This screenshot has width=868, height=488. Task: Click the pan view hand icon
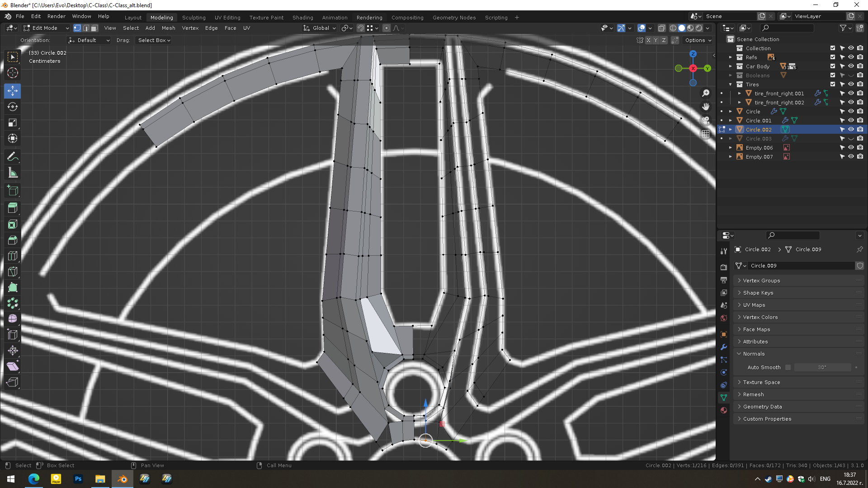[705, 107]
